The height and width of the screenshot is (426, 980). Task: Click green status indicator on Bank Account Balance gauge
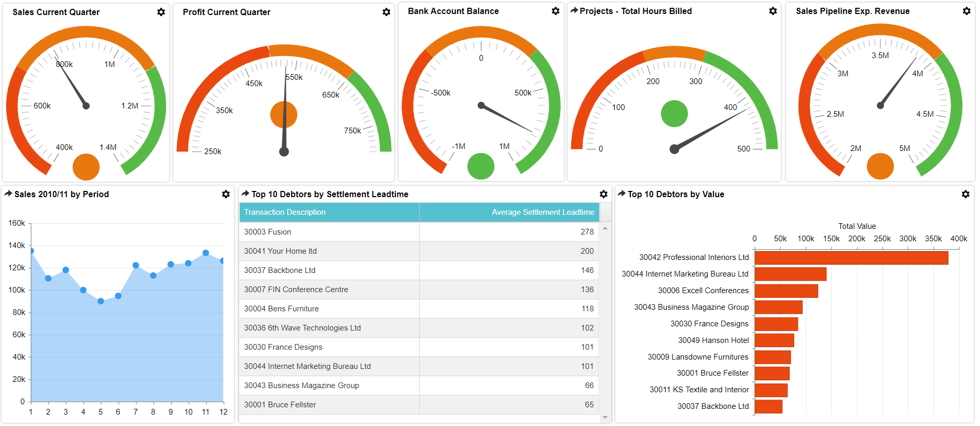click(481, 167)
